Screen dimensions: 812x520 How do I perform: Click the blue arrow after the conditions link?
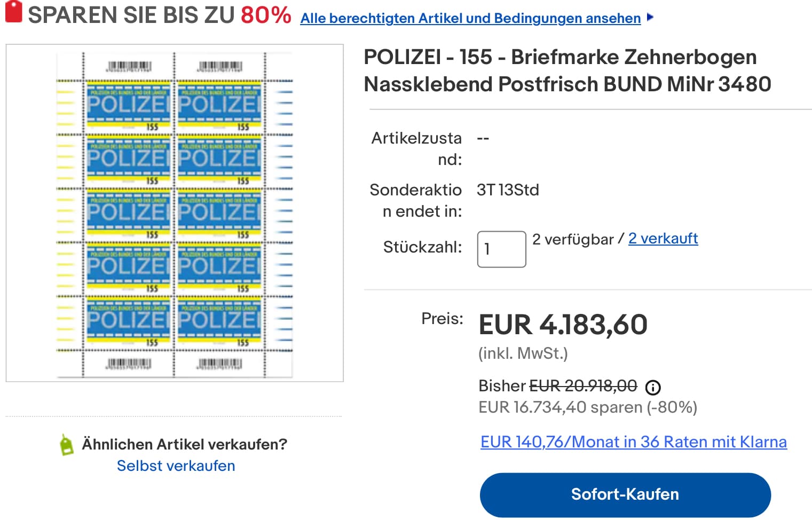coord(650,17)
